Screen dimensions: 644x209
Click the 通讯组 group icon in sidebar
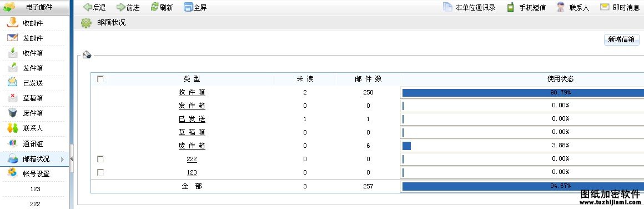tap(13, 143)
